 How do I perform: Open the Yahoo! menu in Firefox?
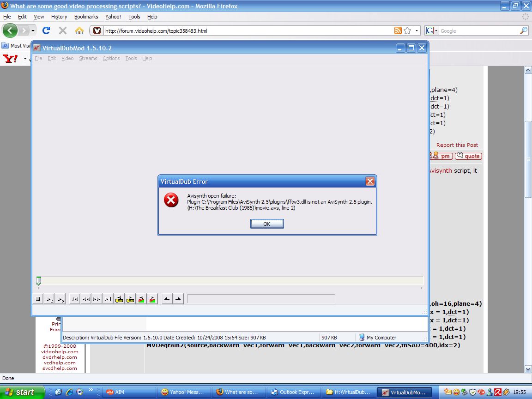tap(113, 17)
